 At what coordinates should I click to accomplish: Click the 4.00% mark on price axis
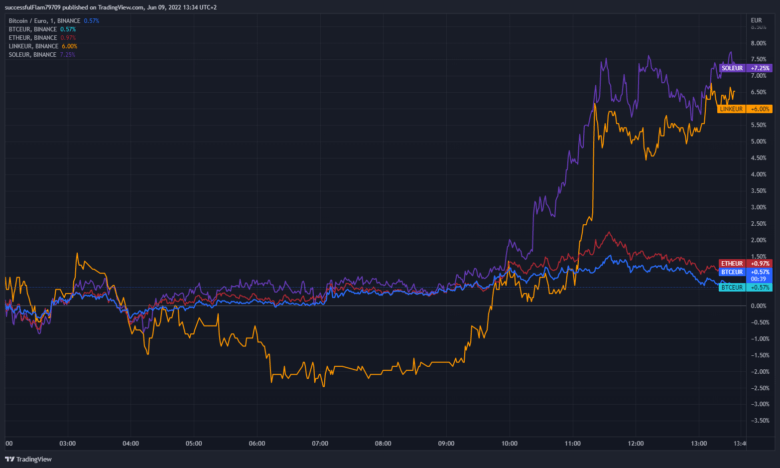tap(758, 174)
